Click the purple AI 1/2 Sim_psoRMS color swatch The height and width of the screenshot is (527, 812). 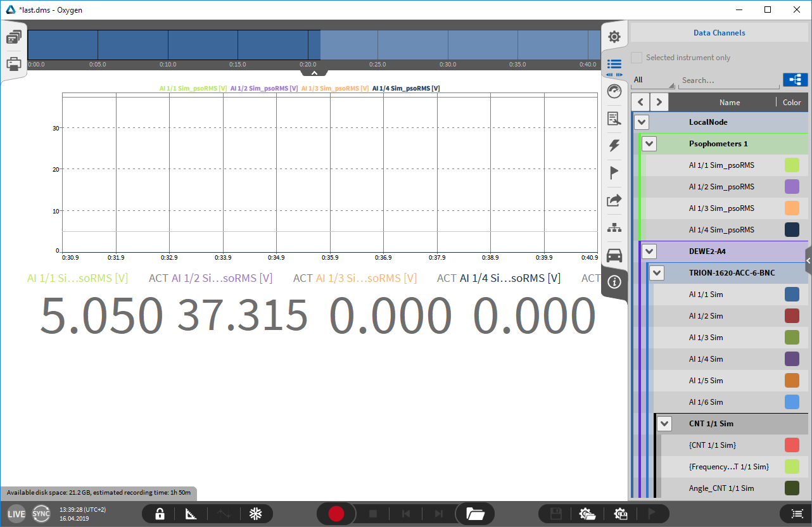pyautogui.click(x=792, y=187)
